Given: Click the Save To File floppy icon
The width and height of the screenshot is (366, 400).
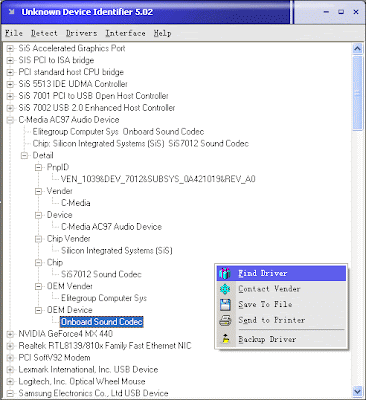Looking at the screenshot, I should [225, 304].
